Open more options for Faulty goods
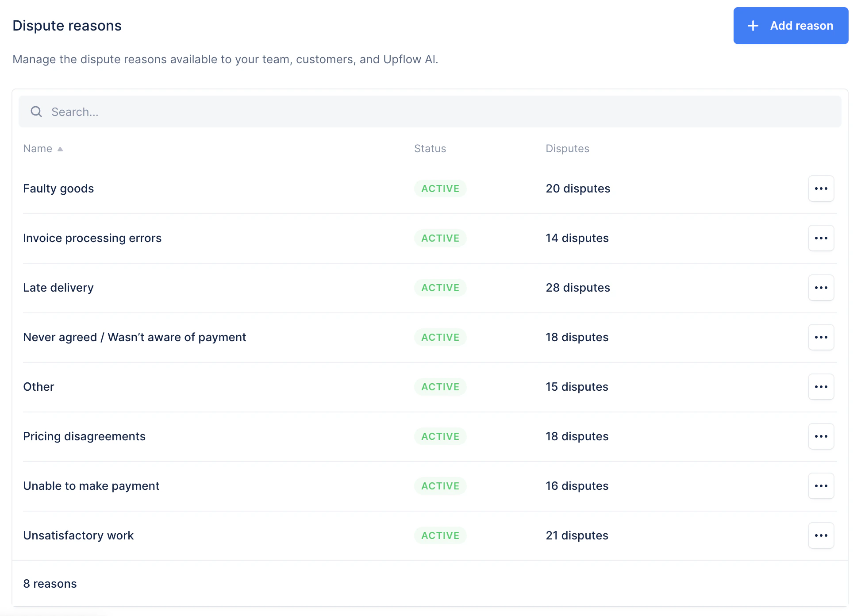The width and height of the screenshot is (861, 616). tap(821, 189)
